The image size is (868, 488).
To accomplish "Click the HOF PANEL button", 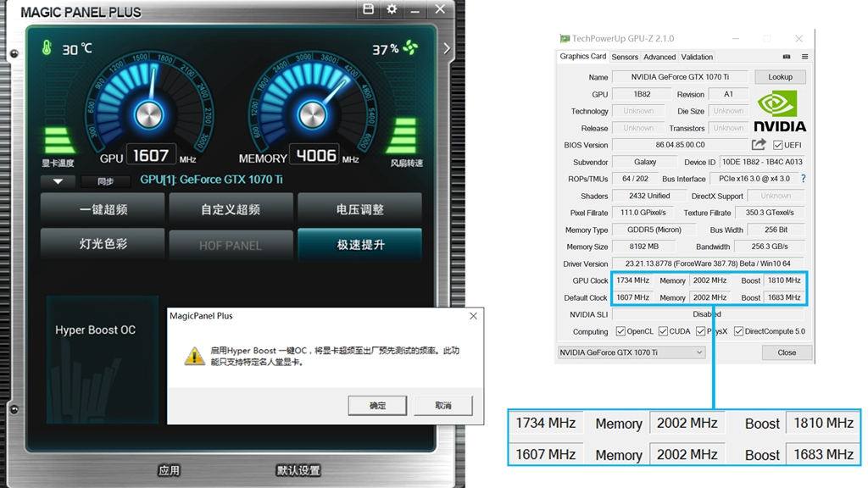I will pyautogui.click(x=231, y=245).
